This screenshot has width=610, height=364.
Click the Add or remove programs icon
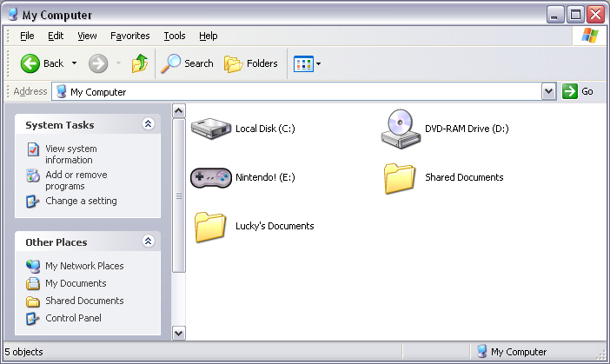click(x=33, y=175)
